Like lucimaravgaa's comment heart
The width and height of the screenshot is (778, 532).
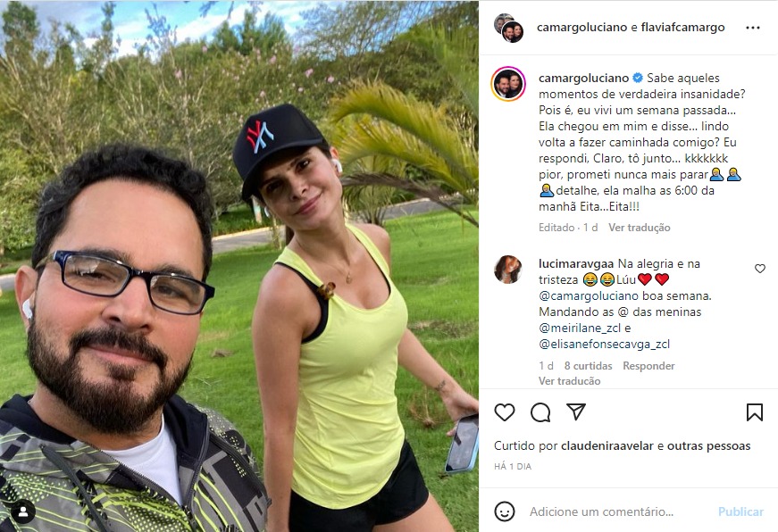(x=759, y=269)
